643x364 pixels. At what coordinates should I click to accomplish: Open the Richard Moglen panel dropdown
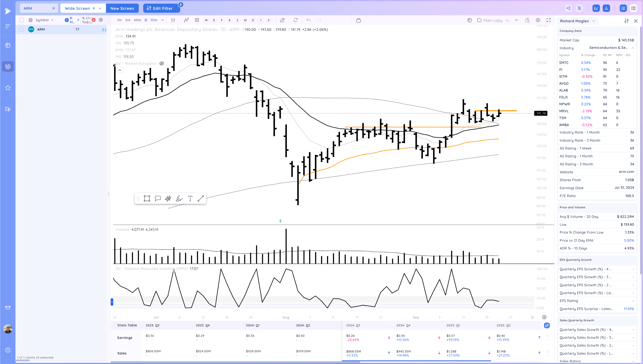coord(593,21)
